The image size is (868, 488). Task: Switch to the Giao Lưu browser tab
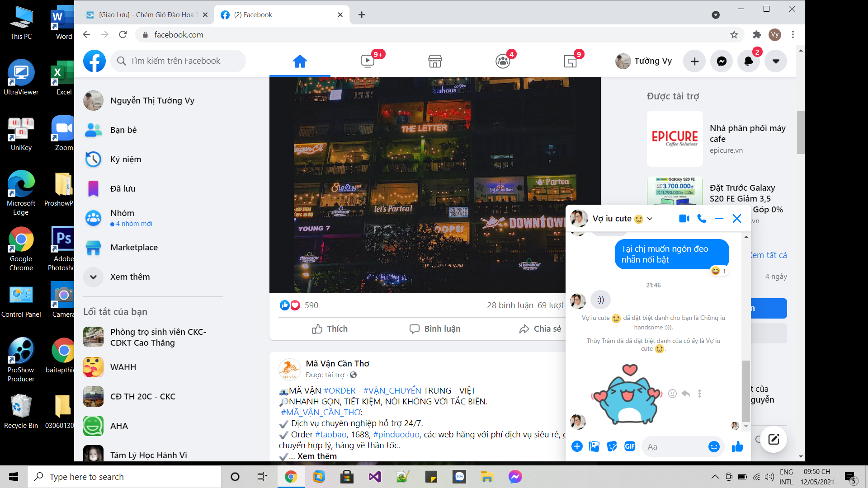click(146, 15)
